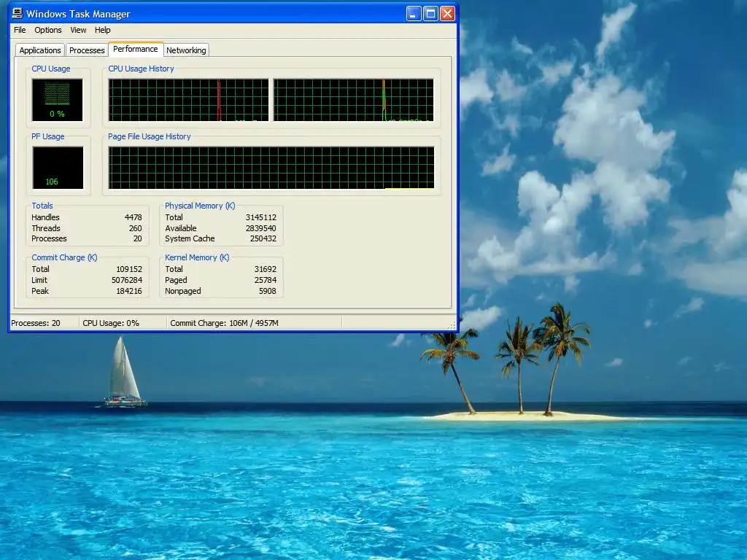Click Kernel Memory Total value 31692

pyautogui.click(x=266, y=269)
